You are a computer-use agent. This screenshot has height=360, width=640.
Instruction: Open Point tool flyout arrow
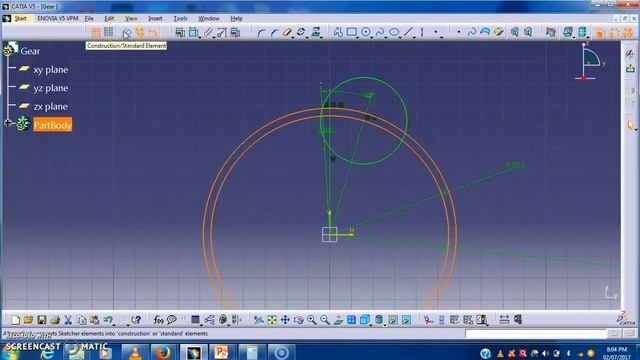[442, 37]
